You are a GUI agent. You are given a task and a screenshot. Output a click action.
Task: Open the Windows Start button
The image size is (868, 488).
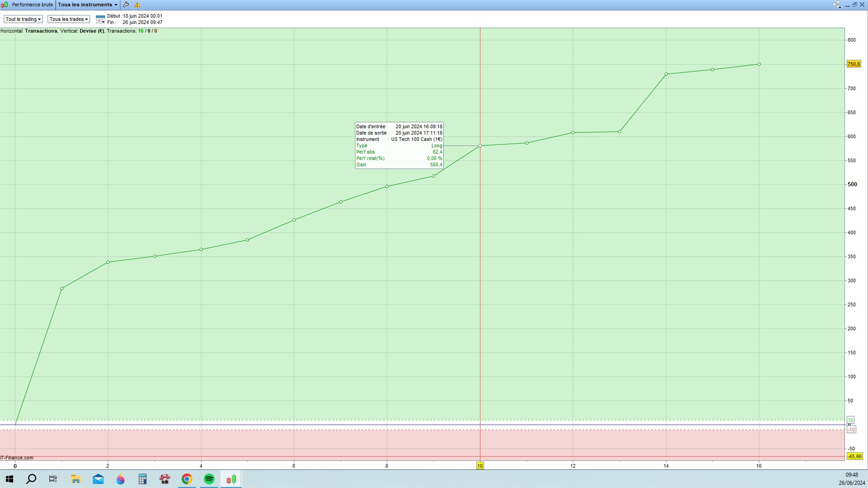click(x=9, y=479)
